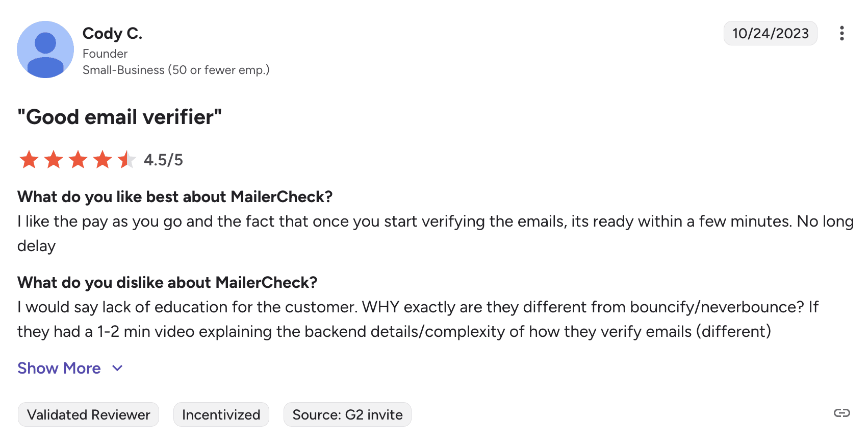Click "What do you like best" heading
Screen dimensions: 868x443
[174, 196]
